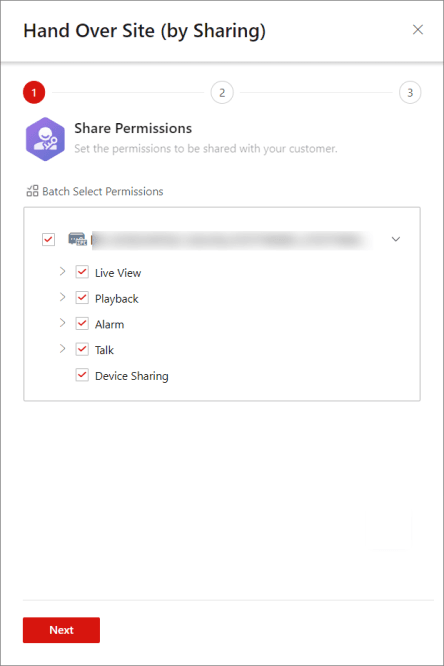Toggle the Talk permission checkbox
The width and height of the screenshot is (444, 666).
point(82,350)
